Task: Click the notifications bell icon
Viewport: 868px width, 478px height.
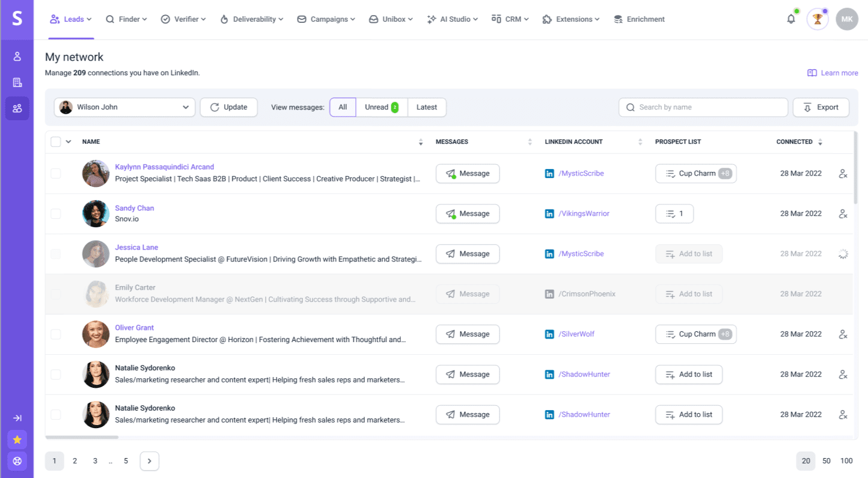Action: coord(791,19)
